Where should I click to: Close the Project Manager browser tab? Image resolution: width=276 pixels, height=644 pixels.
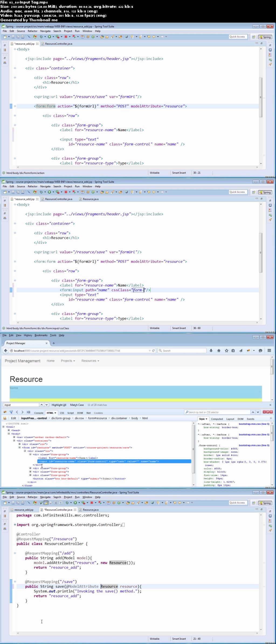point(46,343)
